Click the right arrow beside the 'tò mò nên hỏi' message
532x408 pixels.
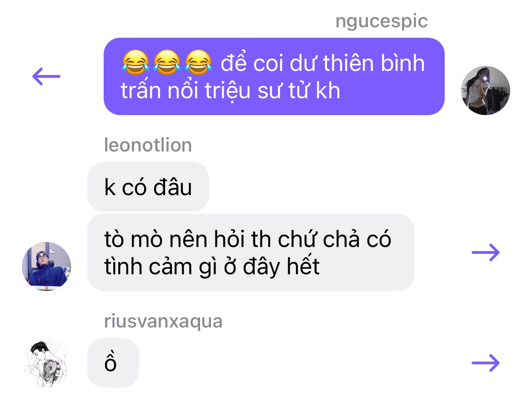coord(486,252)
